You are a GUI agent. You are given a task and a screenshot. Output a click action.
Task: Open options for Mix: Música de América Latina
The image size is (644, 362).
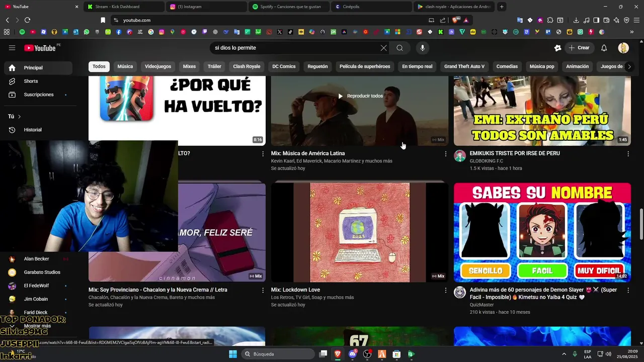click(445, 154)
